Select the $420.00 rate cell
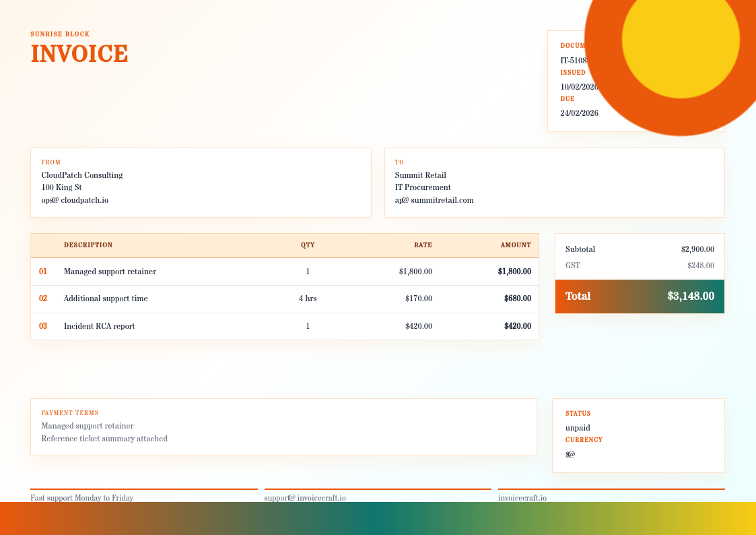This screenshot has width=756, height=535. pyautogui.click(x=419, y=326)
